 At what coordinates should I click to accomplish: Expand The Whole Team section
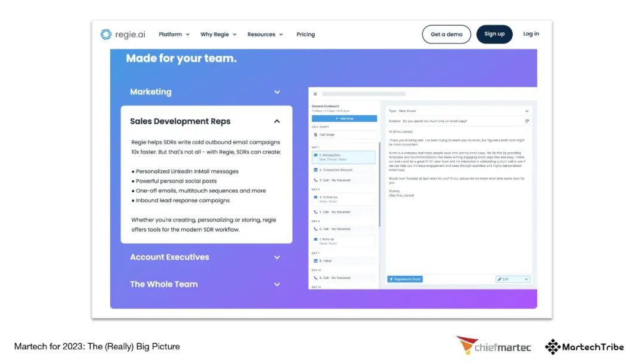tap(205, 284)
